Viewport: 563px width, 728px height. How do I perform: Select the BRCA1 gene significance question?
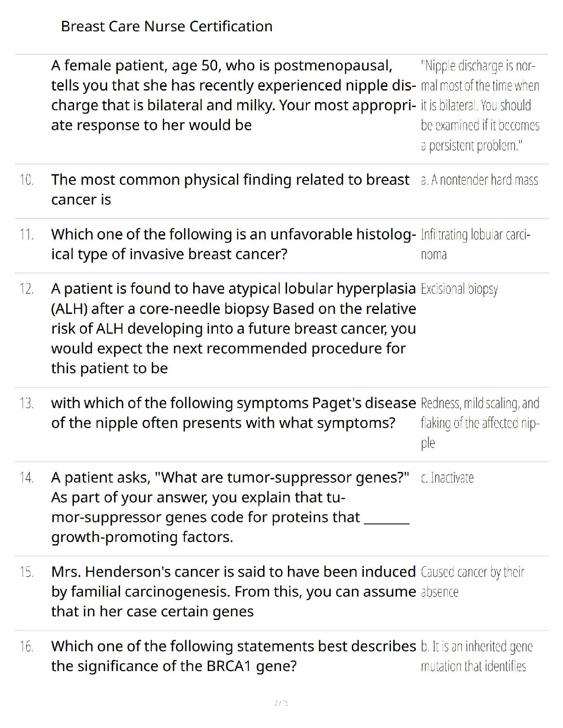[x=233, y=656]
